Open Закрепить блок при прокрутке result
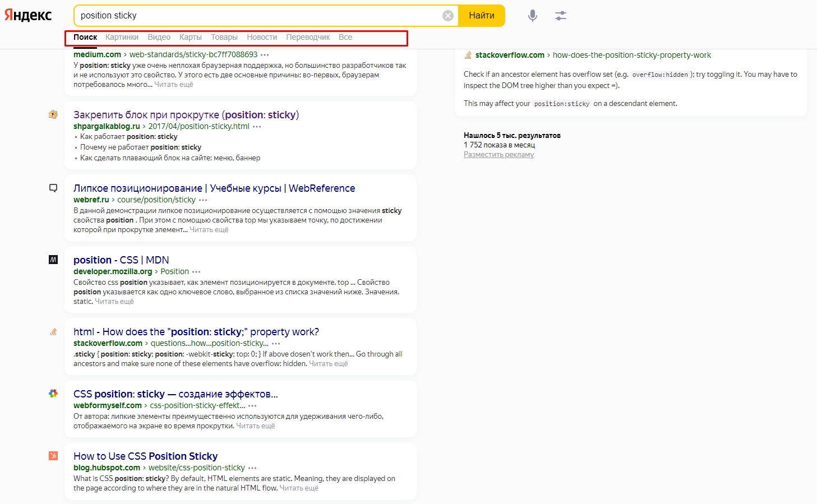The width and height of the screenshot is (817, 504). [186, 114]
